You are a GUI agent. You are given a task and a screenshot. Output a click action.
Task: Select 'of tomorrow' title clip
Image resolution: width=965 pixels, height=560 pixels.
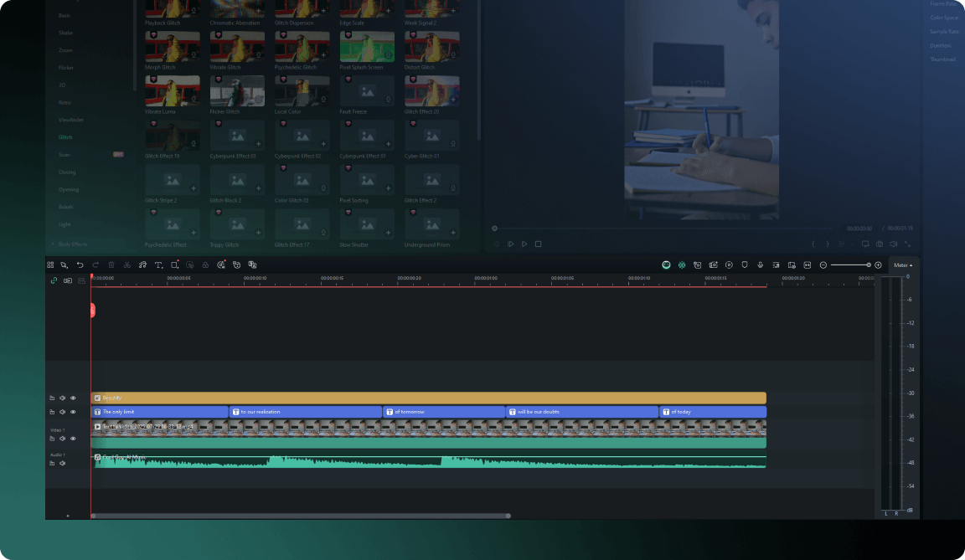click(x=444, y=412)
